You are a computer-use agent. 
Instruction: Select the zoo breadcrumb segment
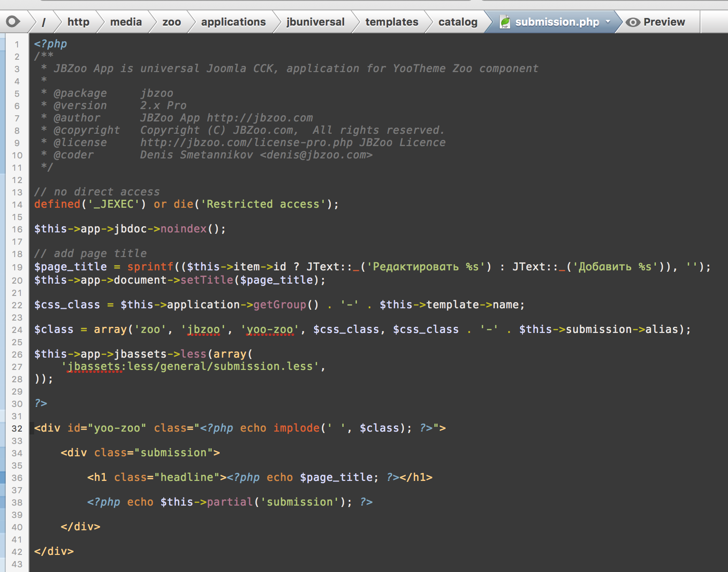[171, 22]
